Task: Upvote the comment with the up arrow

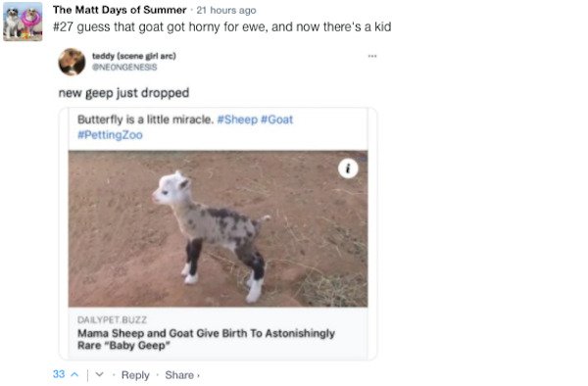Action: (x=74, y=374)
